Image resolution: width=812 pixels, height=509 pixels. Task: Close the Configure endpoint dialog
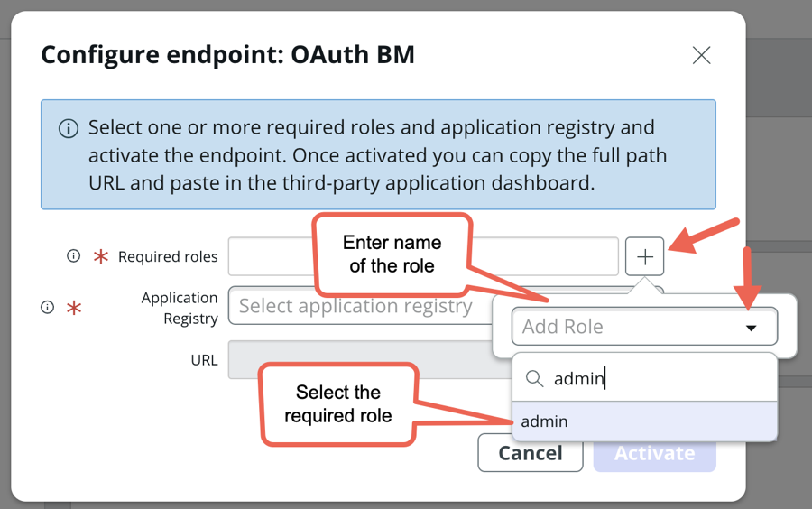pos(702,55)
